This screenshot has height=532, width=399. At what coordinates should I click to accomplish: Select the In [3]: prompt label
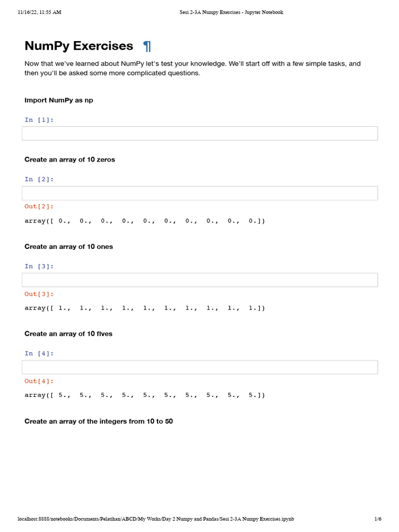(39, 267)
